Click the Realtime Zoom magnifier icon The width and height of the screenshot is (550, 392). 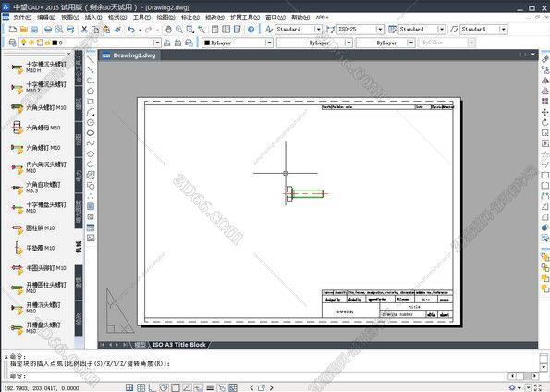point(179,30)
